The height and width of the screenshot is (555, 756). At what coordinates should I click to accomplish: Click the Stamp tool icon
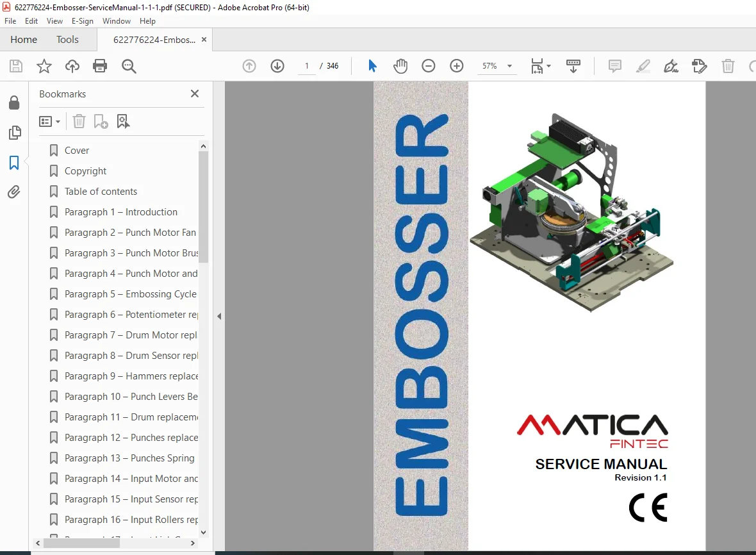point(699,66)
